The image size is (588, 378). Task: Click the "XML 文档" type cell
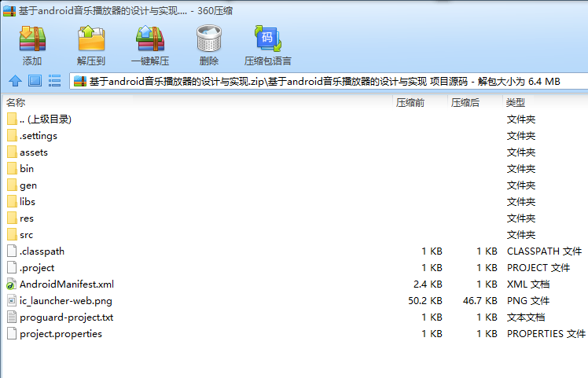coord(528,284)
